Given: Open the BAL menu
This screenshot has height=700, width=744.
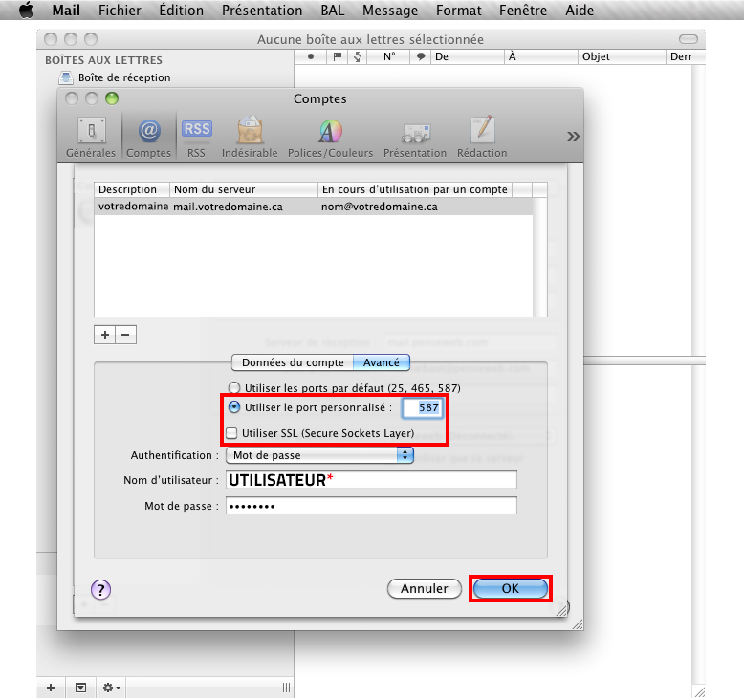Looking at the screenshot, I should pos(332,10).
